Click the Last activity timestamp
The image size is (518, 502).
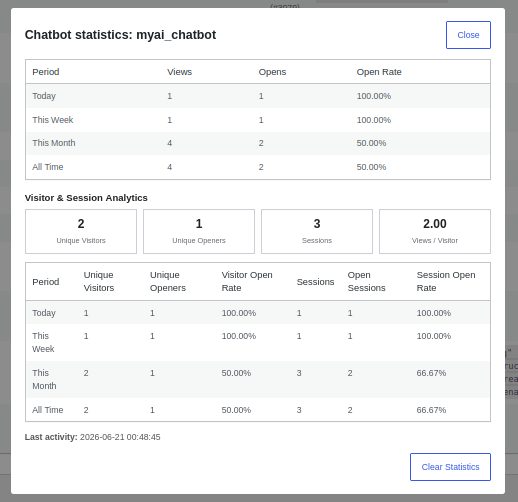pos(120,437)
